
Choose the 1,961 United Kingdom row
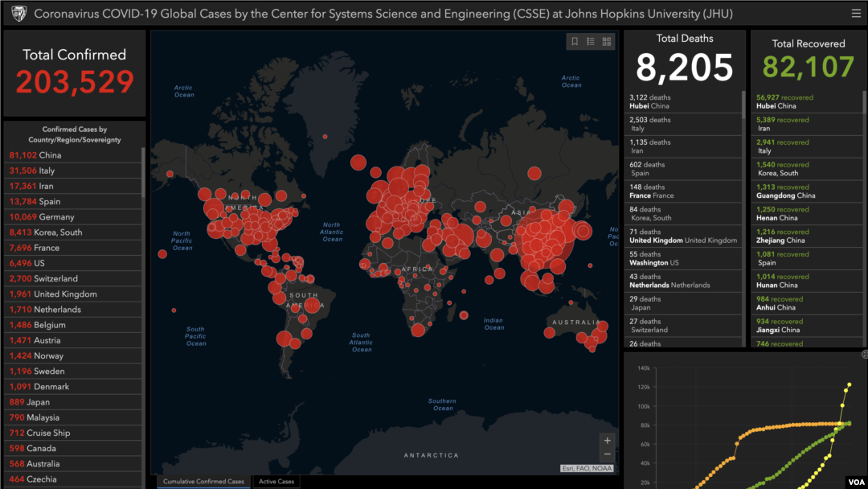click(x=73, y=294)
